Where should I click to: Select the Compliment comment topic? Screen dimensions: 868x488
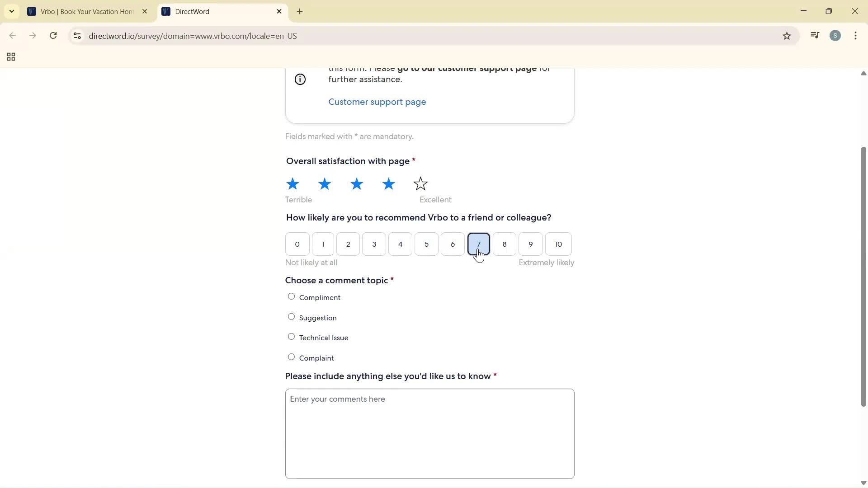[291, 296]
